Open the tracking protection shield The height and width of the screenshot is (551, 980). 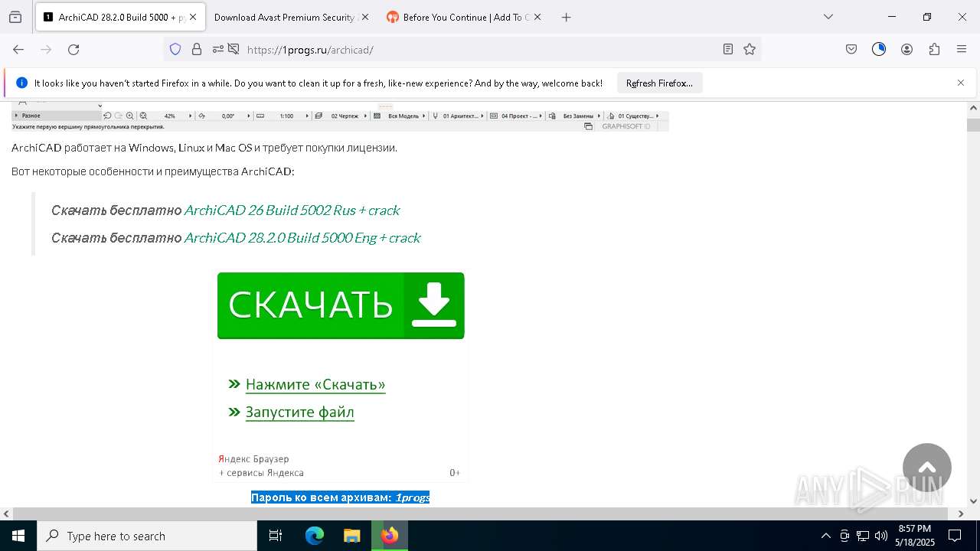coord(175,49)
